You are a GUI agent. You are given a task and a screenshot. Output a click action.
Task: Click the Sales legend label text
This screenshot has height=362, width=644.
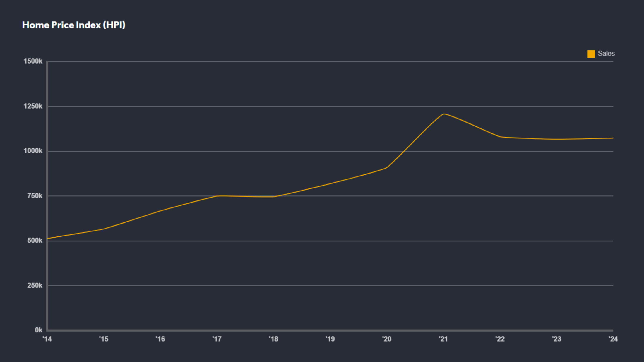click(x=606, y=54)
